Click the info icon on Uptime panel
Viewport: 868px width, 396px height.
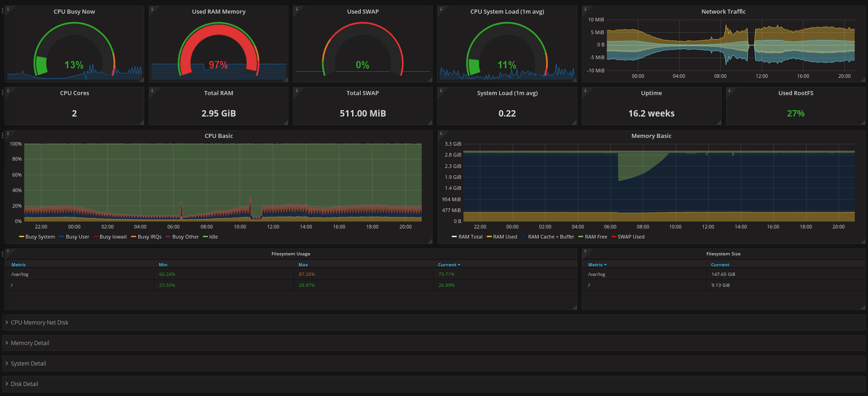tap(585, 90)
